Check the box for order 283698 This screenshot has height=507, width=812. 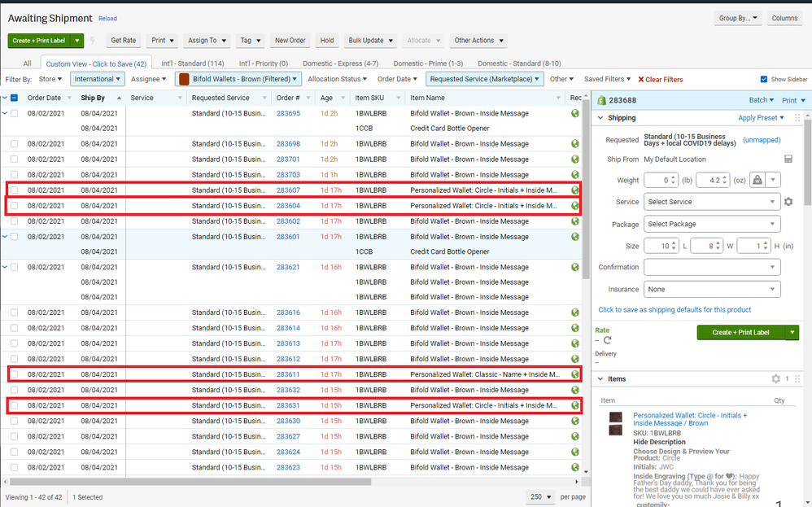tap(14, 144)
